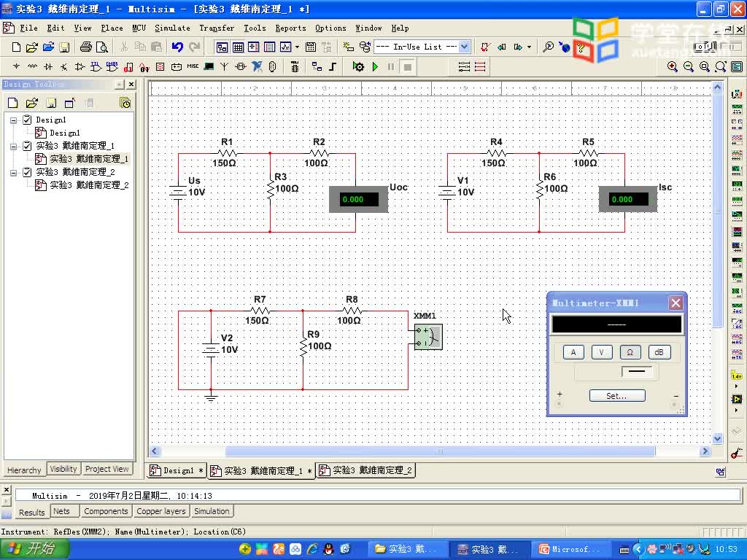
Task: Click the Zoom Out magnifier icon
Action: [689, 67]
